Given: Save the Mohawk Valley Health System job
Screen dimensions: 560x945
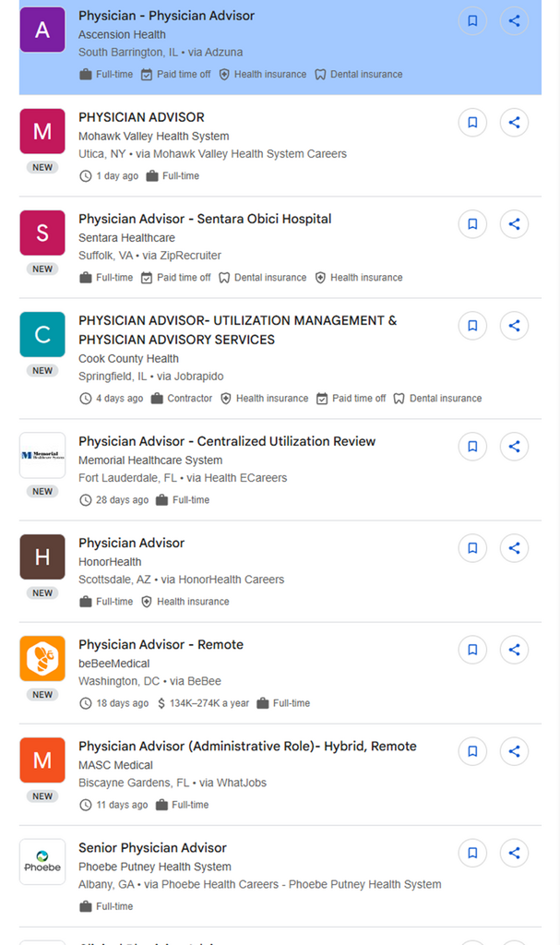Looking at the screenshot, I should click(x=472, y=123).
